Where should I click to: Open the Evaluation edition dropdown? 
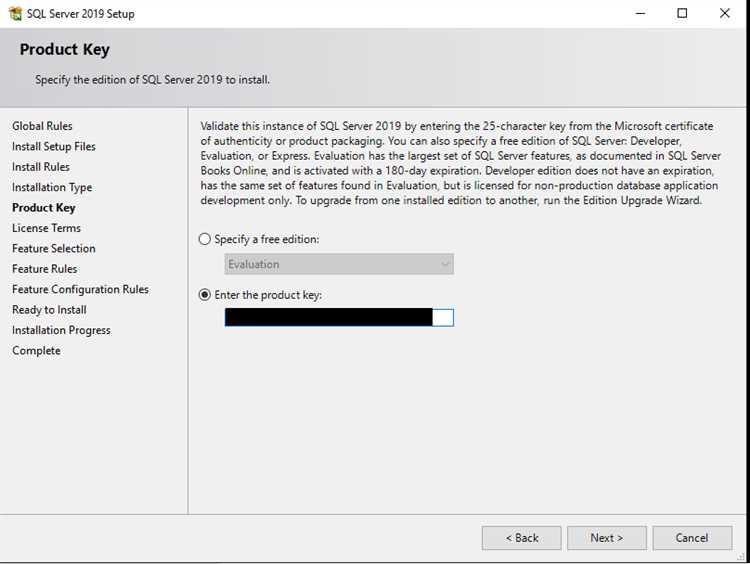point(339,264)
